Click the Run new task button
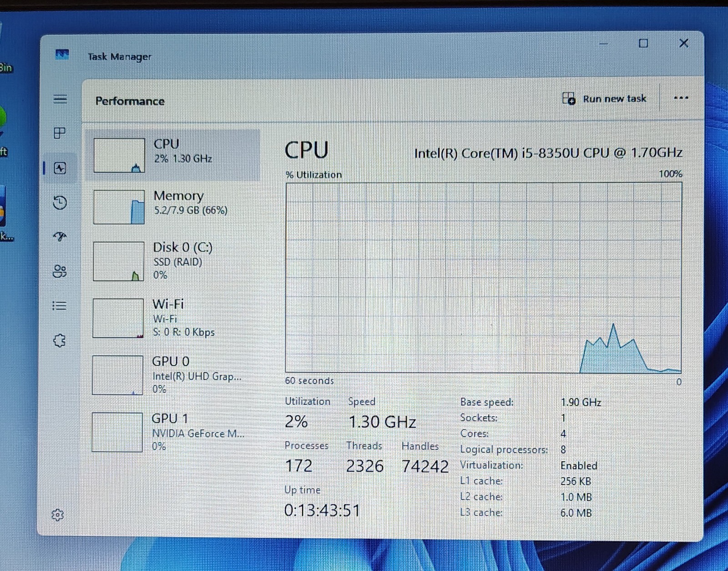This screenshot has height=571, width=728. (x=604, y=98)
